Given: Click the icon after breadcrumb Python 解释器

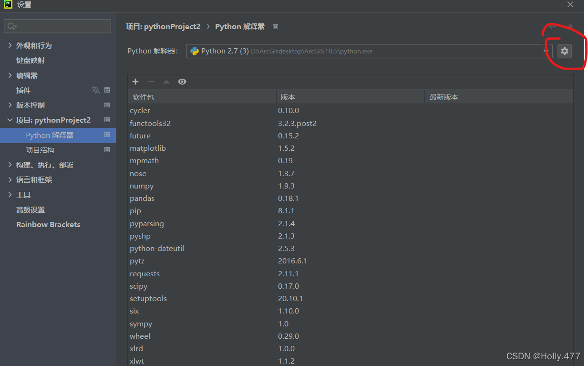Looking at the screenshot, I should pos(275,27).
